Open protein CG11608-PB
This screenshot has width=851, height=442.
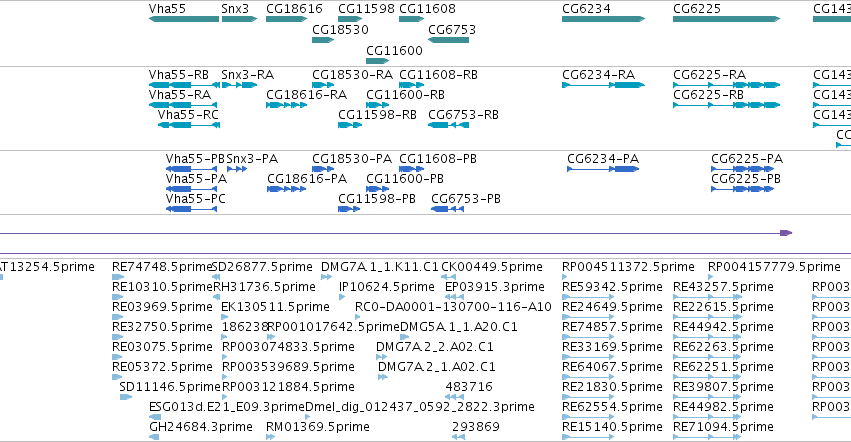click(x=438, y=159)
